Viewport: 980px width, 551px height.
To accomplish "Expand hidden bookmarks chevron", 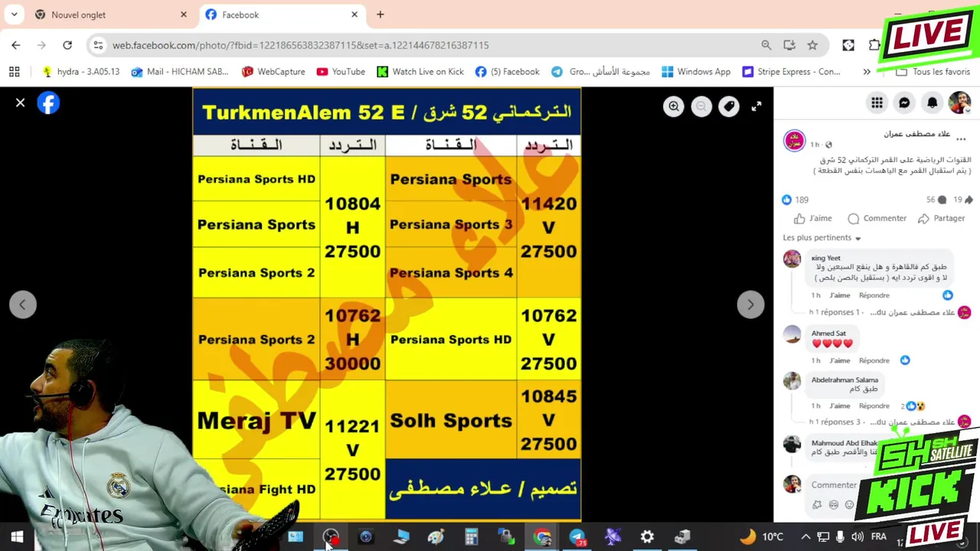I will pyautogui.click(x=867, y=71).
